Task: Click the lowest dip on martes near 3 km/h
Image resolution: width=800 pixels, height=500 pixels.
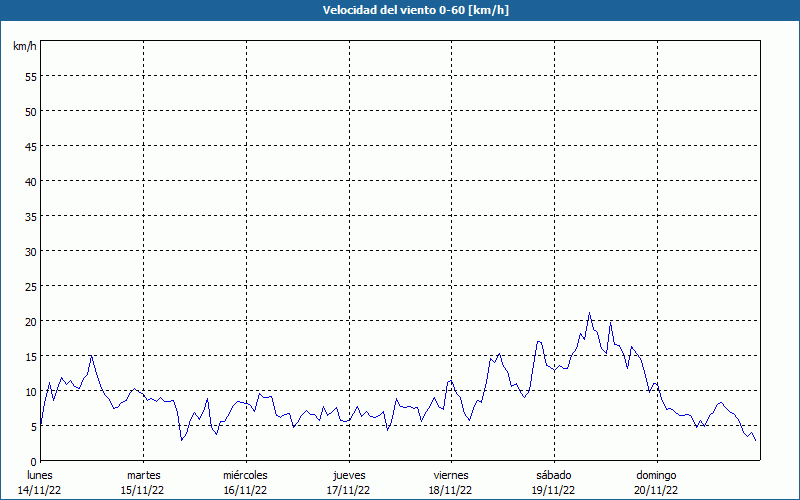Action: (x=182, y=440)
